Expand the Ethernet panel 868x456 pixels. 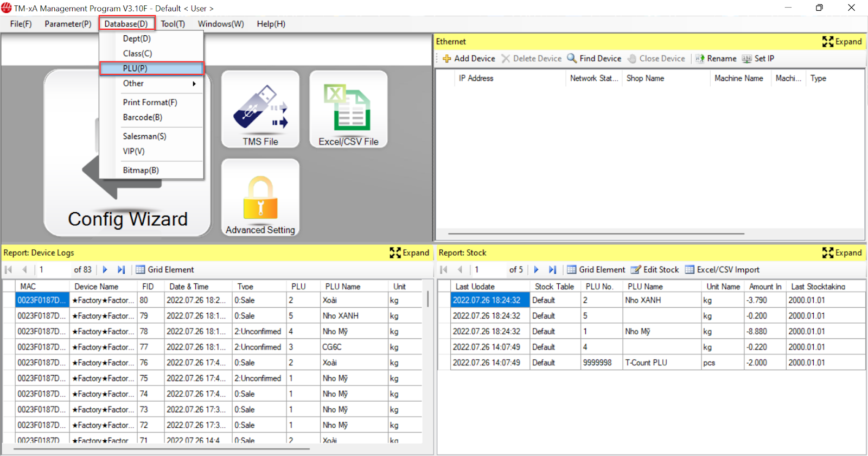point(842,42)
